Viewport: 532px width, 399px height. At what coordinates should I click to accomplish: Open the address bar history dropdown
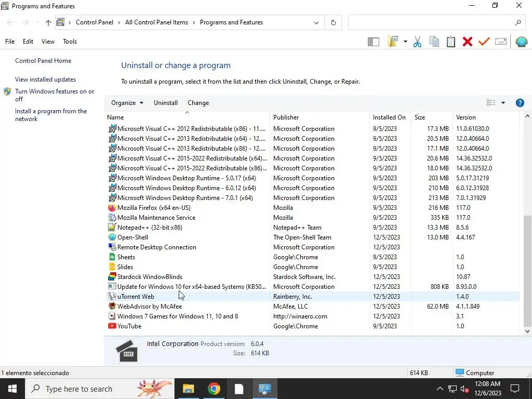pos(316,23)
